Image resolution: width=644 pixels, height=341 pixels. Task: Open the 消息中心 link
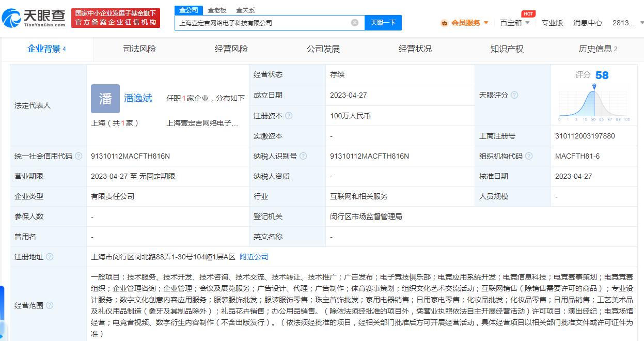click(x=588, y=23)
